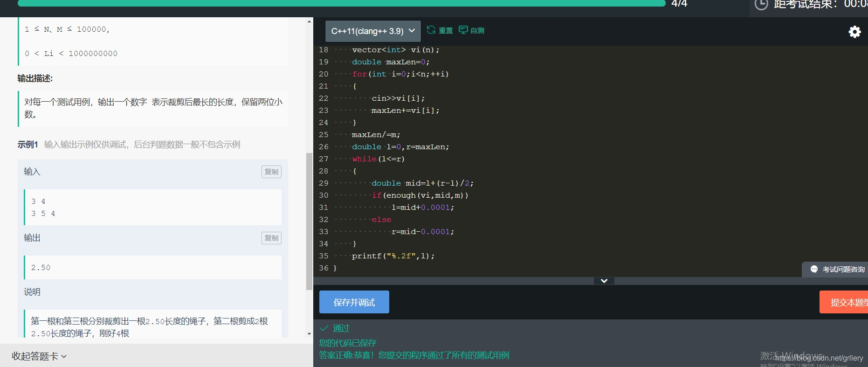Click code line 18 vector<int> vi(n)
The height and width of the screenshot is (367, 868).
click(x=396, y=50)
